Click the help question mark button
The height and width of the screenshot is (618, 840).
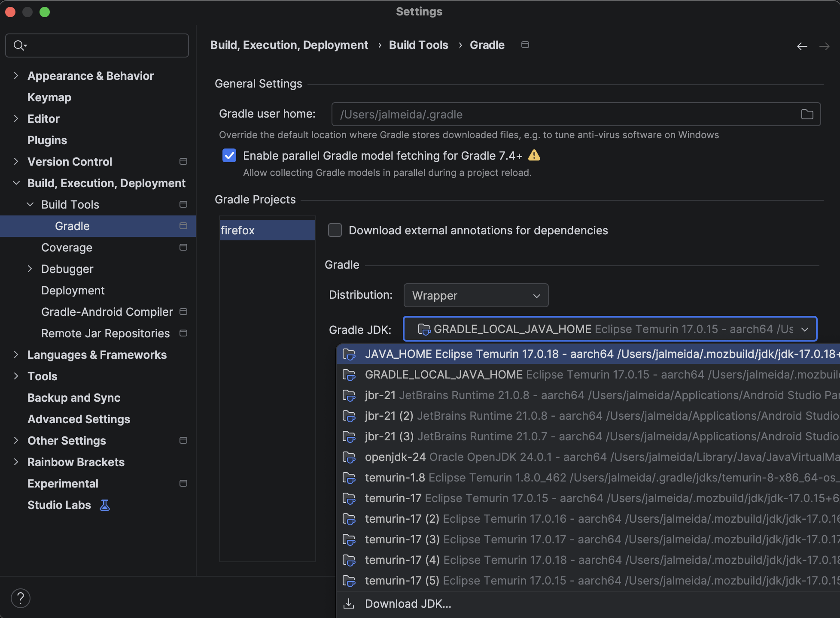[21, 598]
